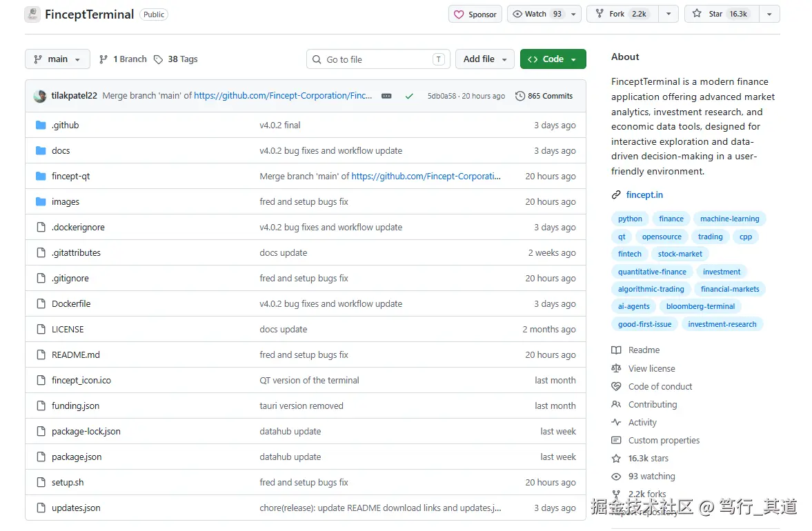
Task: Open the Dockerfile file
Action: coord(71,304)
